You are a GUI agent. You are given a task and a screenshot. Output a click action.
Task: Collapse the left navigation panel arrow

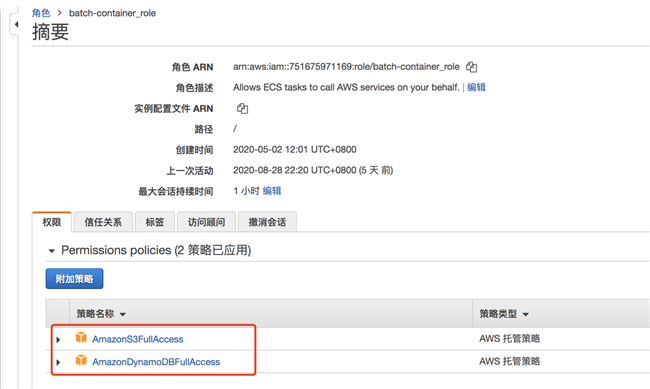pyautogui.click(x=16, y=24)
